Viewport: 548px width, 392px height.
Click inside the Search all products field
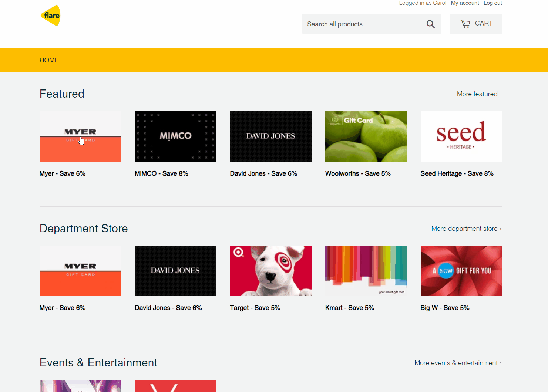[363, 24]
